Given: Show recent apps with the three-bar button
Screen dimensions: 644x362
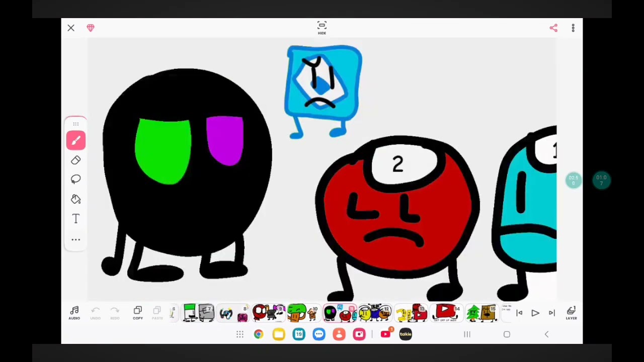Looking at the screenshot, I should pyautogui.click(x=467, y=334).
